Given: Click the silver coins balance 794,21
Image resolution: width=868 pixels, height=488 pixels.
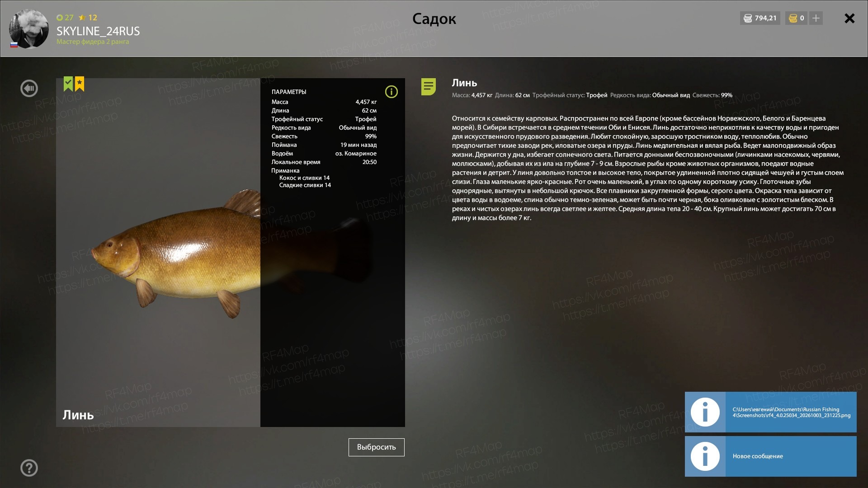Looking at the screenshot, I should coord(760,18).
